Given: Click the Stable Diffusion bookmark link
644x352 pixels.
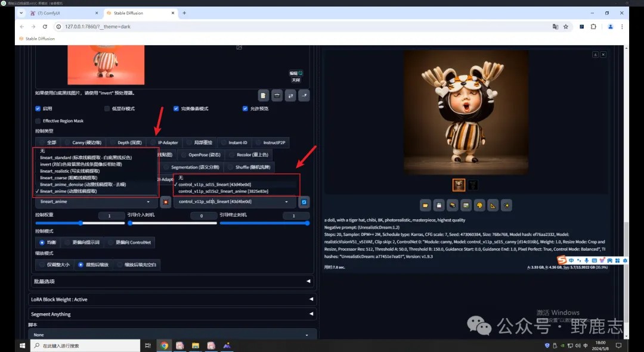Looking at the screenshot, I should (36, 39).
